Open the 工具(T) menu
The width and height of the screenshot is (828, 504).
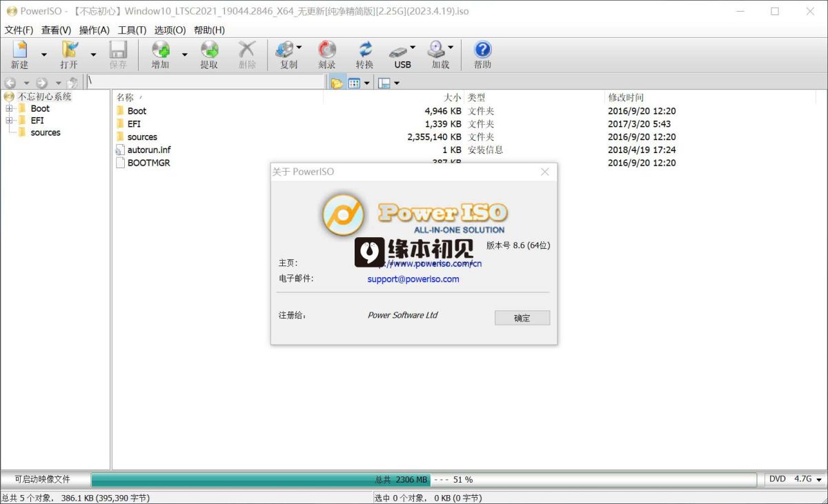coord(132,30)
